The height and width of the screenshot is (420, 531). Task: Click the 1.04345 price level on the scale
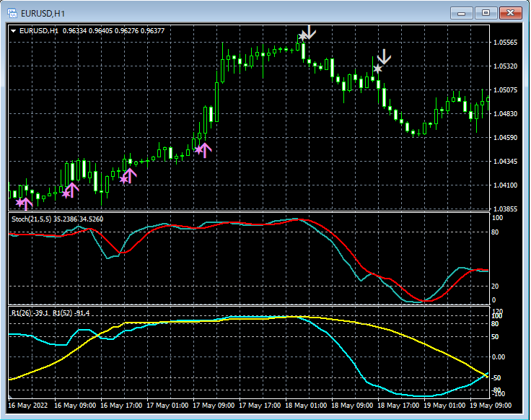[x=506, y=161]
